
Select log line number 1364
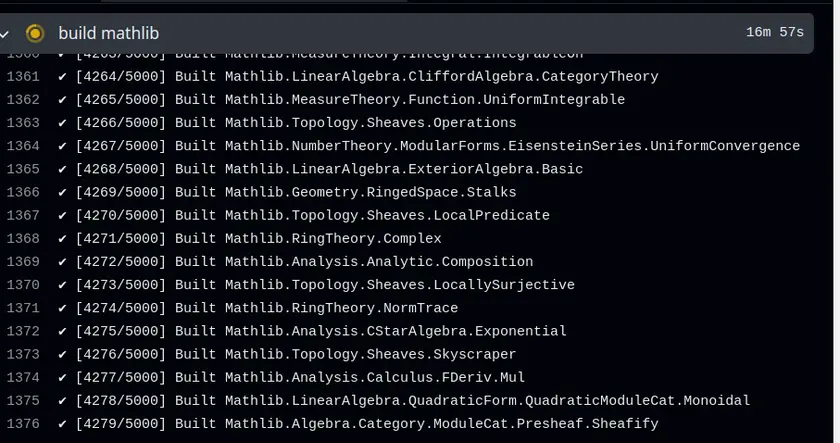pos(23,146)
